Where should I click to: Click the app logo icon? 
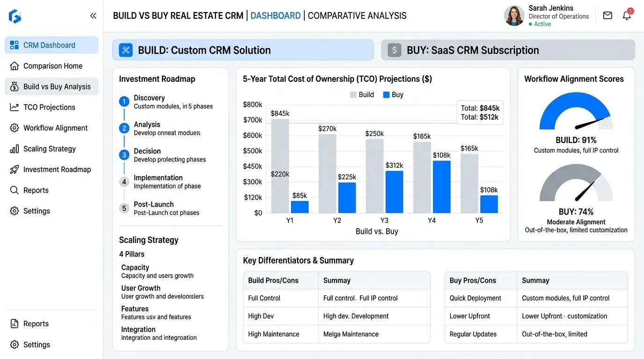click(x=15, y=16)
